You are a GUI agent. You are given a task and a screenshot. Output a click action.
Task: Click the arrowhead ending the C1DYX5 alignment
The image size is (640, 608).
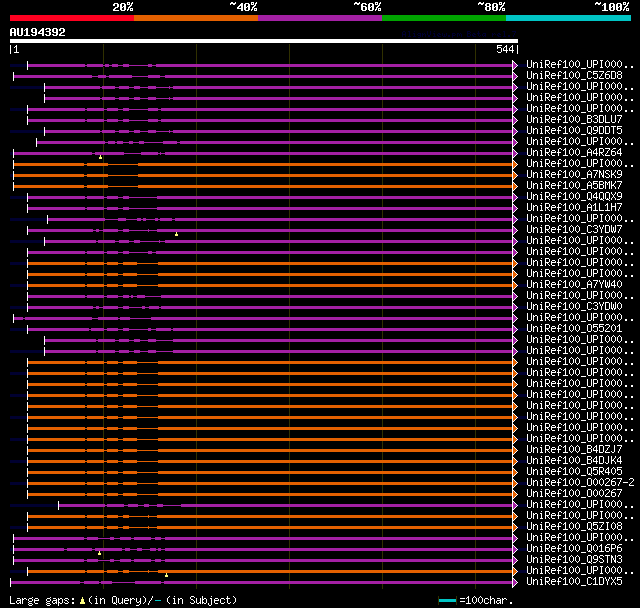(515, 582)
